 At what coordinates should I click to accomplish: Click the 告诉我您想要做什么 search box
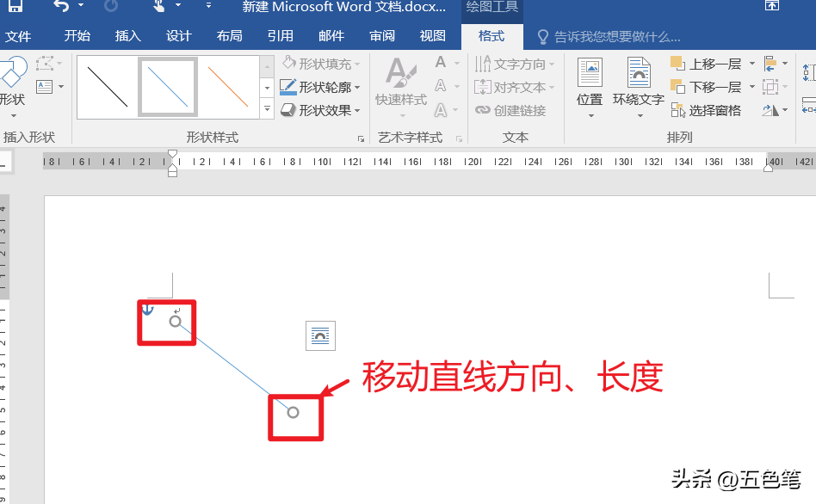pyautogui.click(x=609, y=37)
